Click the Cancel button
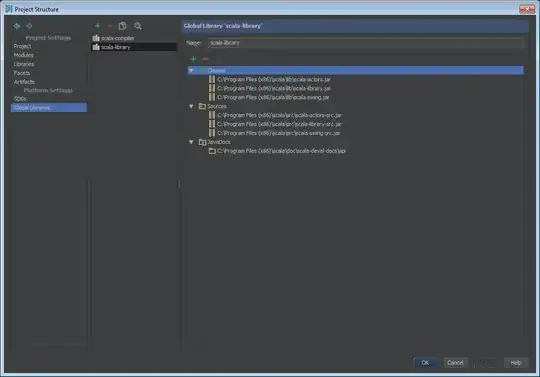 (x=455, y=363)
